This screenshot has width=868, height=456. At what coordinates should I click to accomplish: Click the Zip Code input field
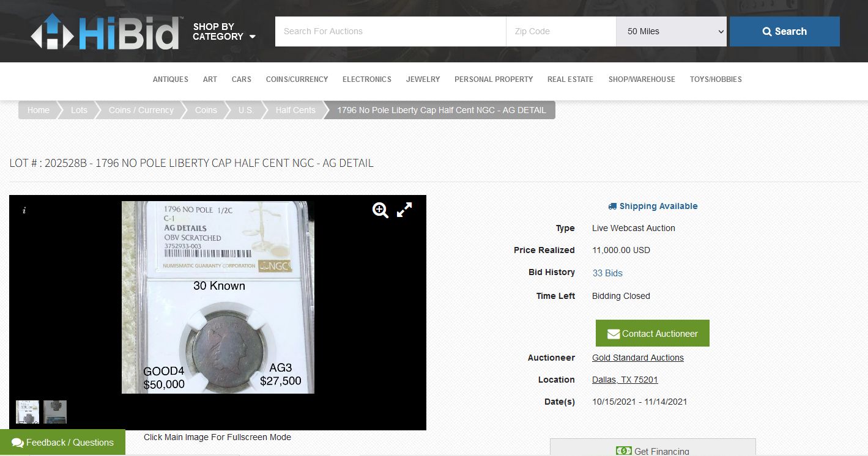(560, 31)
